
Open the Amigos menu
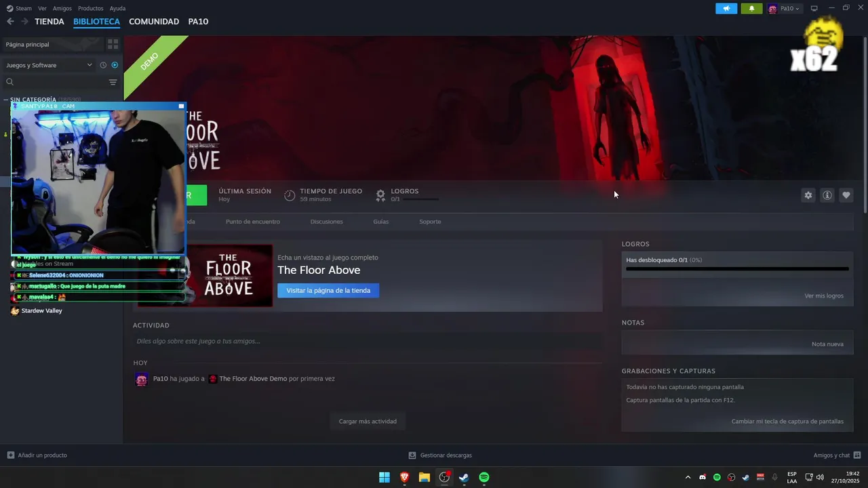point(62,8)
